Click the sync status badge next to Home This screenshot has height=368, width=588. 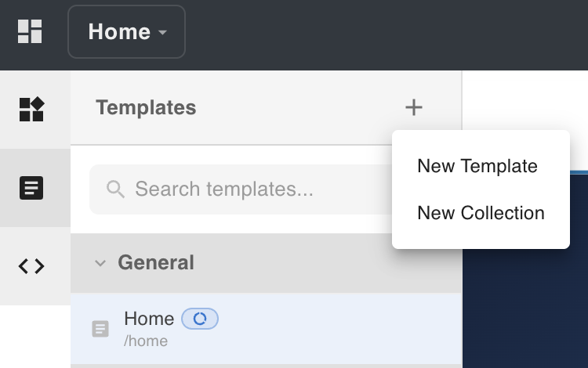point(200,319)
